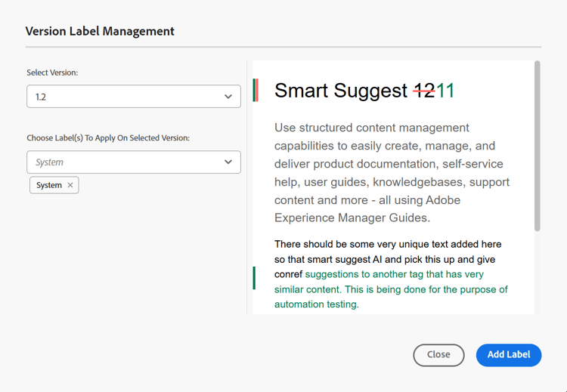Click the struck-through 12 in heading
567x392 pixels.
pos(425,91)
